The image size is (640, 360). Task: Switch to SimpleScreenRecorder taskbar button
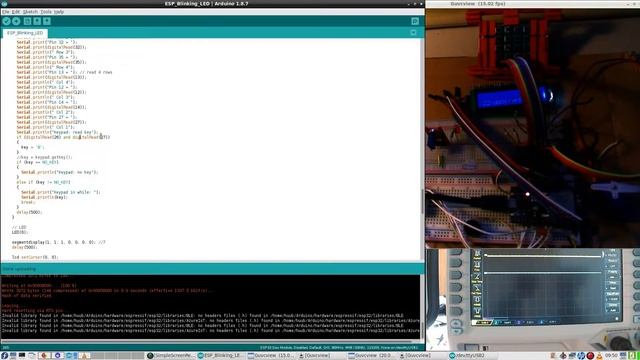click(170, 356)
